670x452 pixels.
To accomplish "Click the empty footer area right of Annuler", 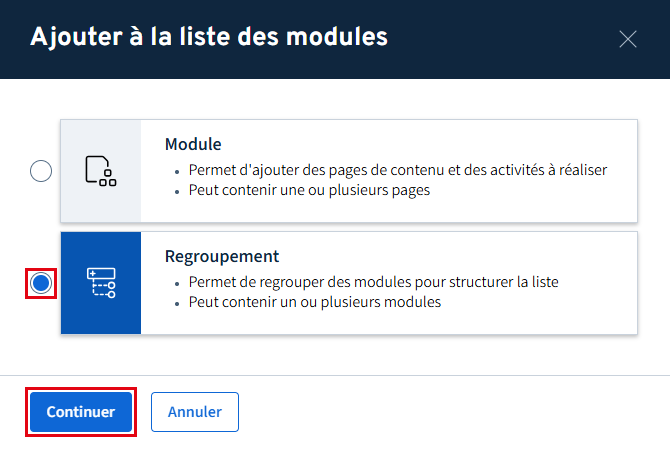I will [x=450, y=411].
